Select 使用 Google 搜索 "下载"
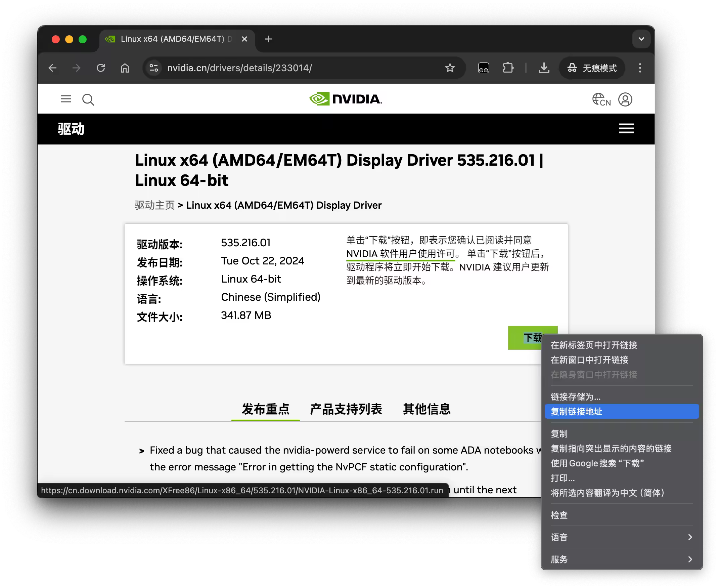 tap(622, 463)
